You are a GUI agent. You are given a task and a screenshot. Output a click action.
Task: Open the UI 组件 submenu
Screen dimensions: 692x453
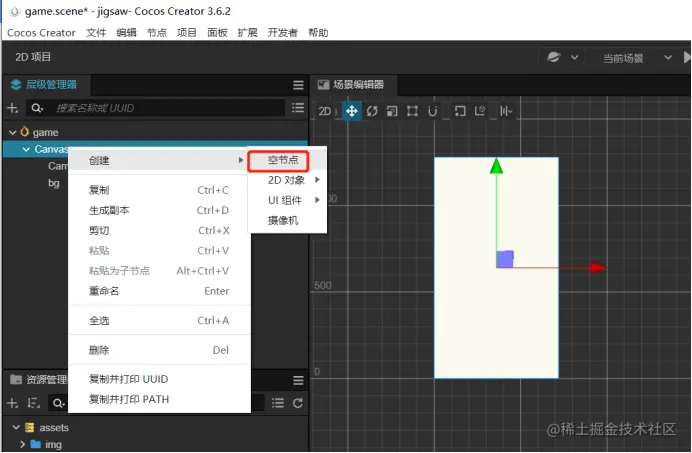click(x=287, y=200)
